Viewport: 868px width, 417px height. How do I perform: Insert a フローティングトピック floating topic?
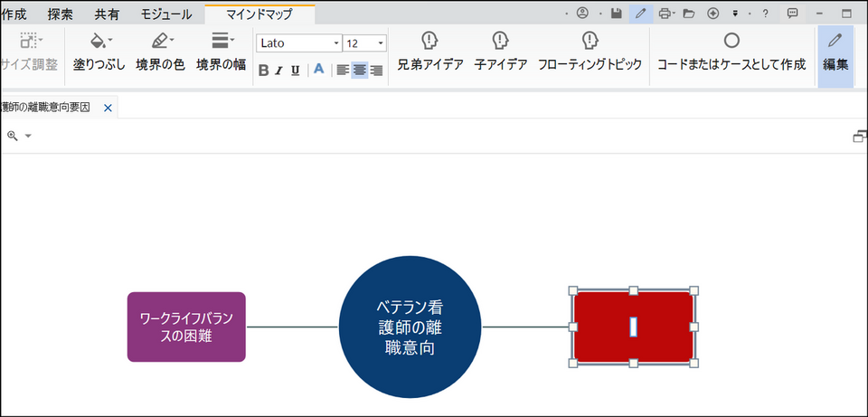click(x=590, y=42)
